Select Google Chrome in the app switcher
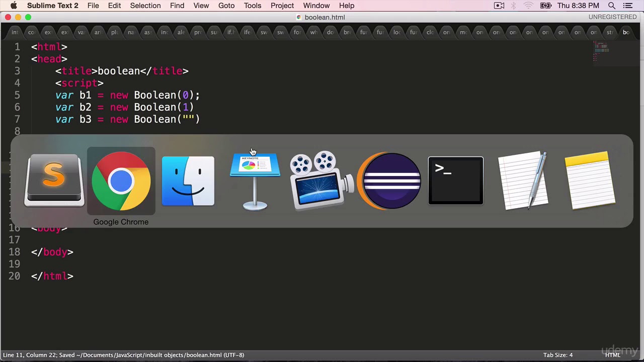The width and height of the screenshot is (644, 362). tap(121, 181)
